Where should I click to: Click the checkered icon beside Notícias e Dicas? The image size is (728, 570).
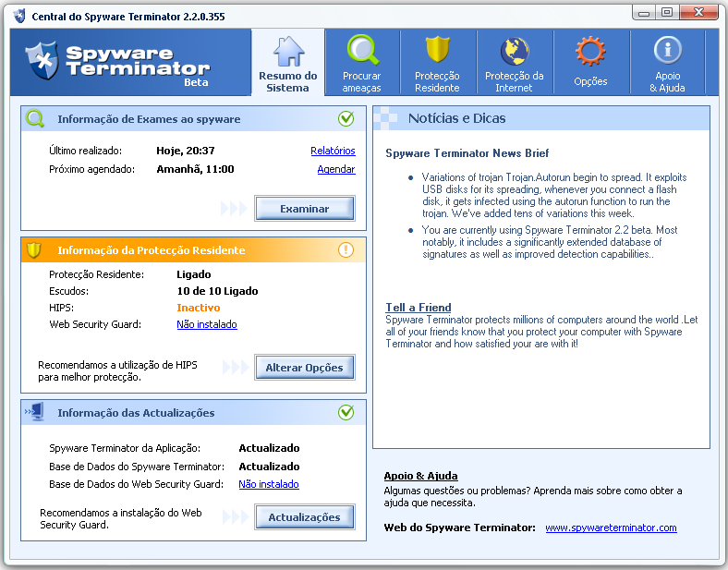coord(386,118)
